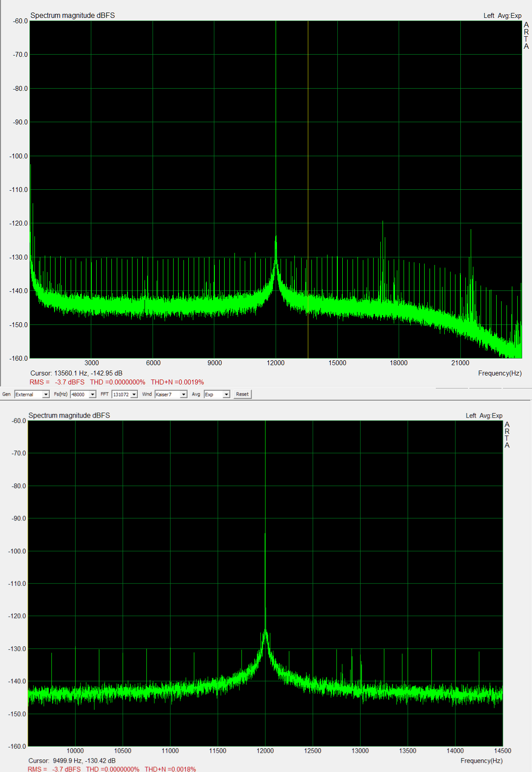Click the -130.0 level label on bottom chart
Screen dimensions: 532x772
tap(17, 649)
